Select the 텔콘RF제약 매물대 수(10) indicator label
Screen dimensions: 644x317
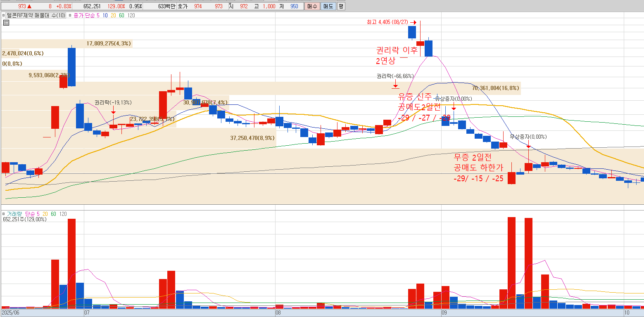[36, 16]
